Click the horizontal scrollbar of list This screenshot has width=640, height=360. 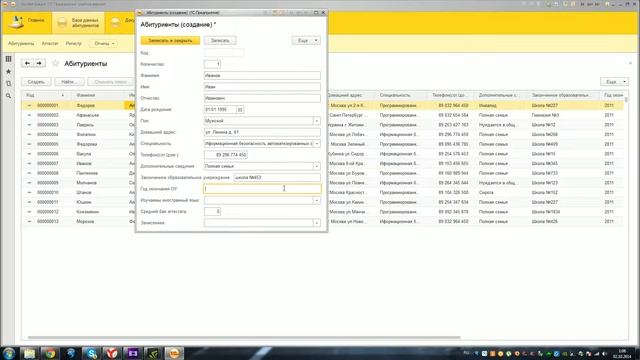pyautogui.click(x=244, y=337)
